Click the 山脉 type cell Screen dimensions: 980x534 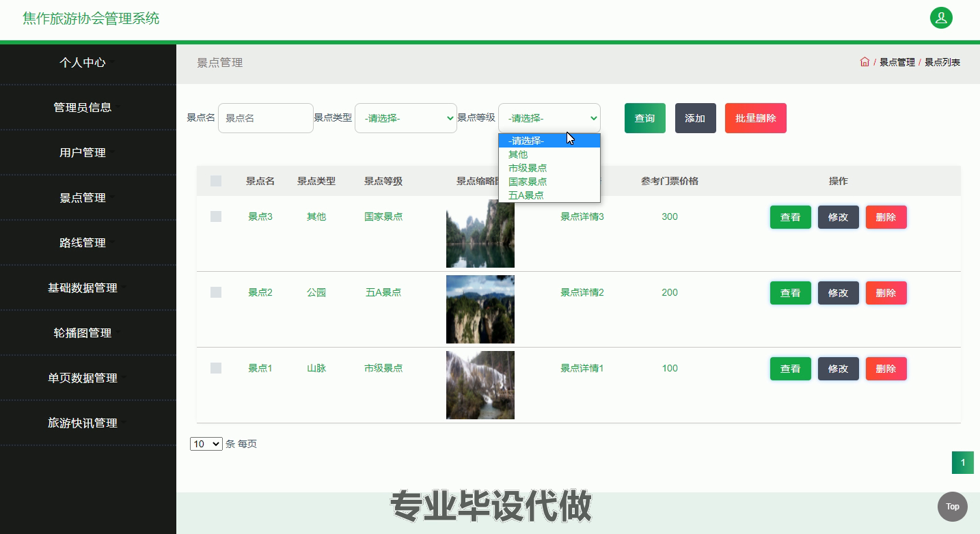click(x=316, y=368)
